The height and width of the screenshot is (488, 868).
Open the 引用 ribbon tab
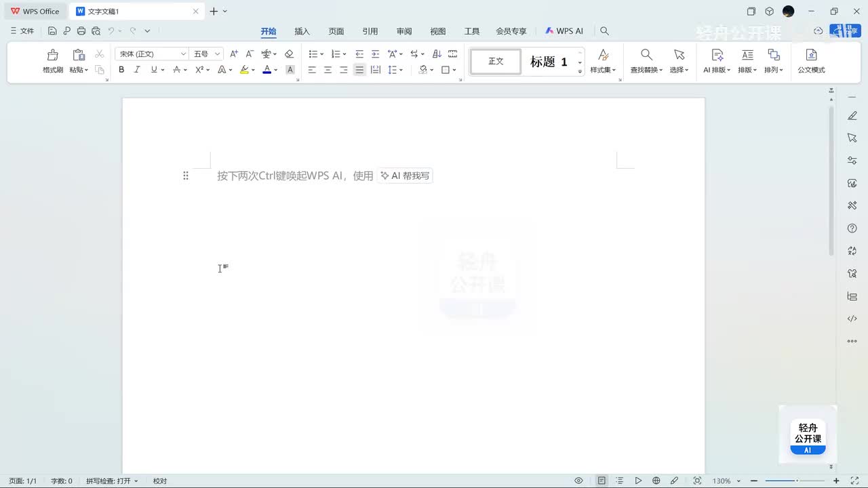(370, 31)
